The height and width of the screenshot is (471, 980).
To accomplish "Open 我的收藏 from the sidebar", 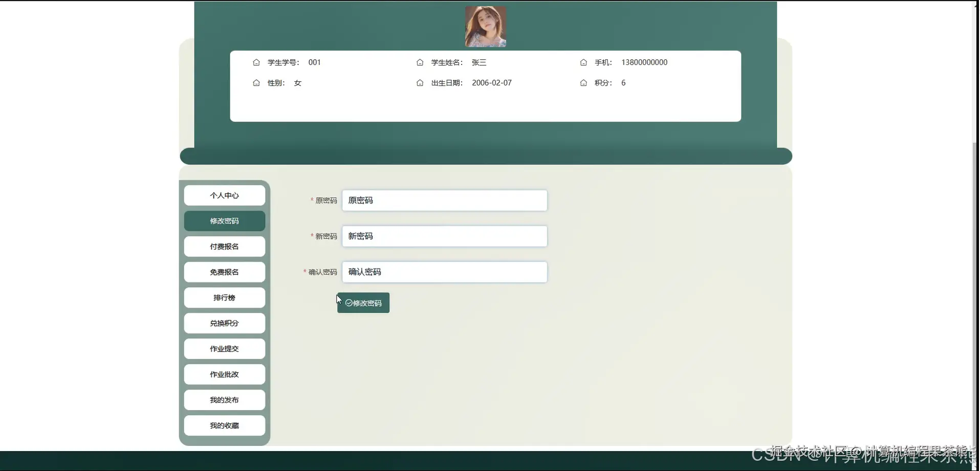I will pyautogui.click(x=225, y=426).
